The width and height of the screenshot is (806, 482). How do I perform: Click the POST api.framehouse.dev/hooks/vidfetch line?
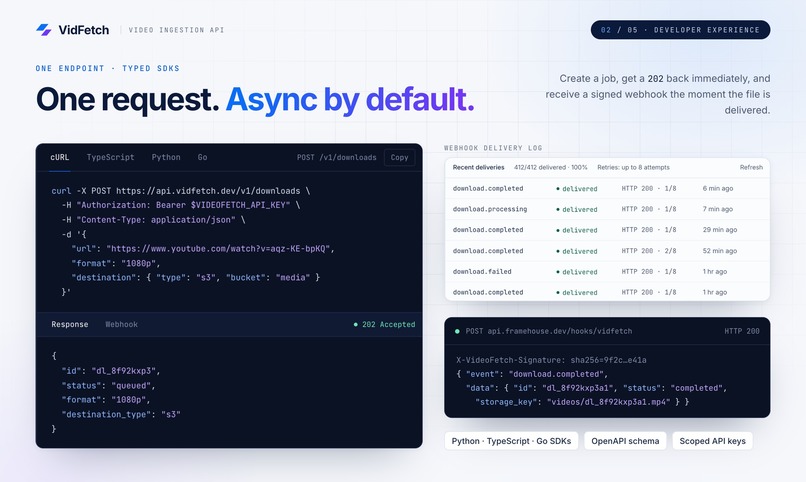pos(548,331)
